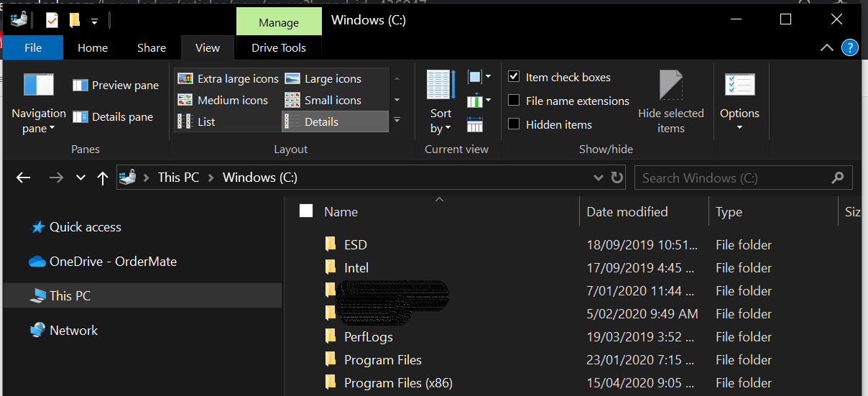868x396 pixels.
Task: Expand the layout gallery More arrow
Action: 397,121
